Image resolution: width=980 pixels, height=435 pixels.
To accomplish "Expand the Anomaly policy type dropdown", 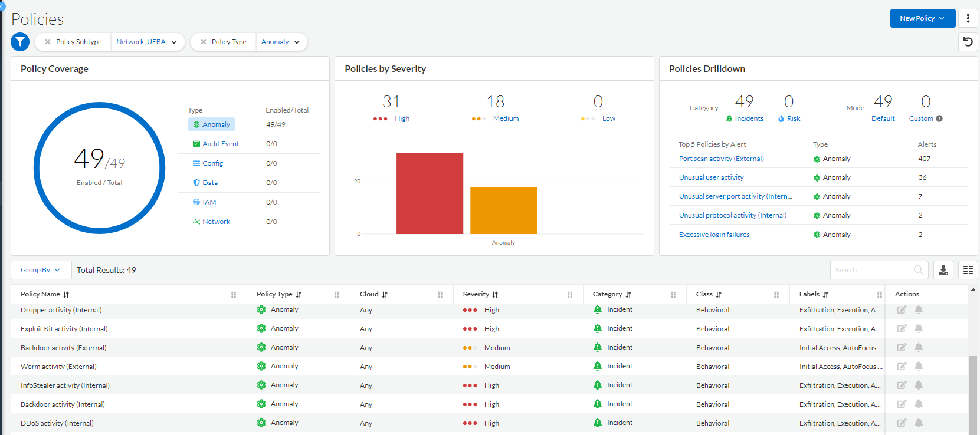I will 281,42.
